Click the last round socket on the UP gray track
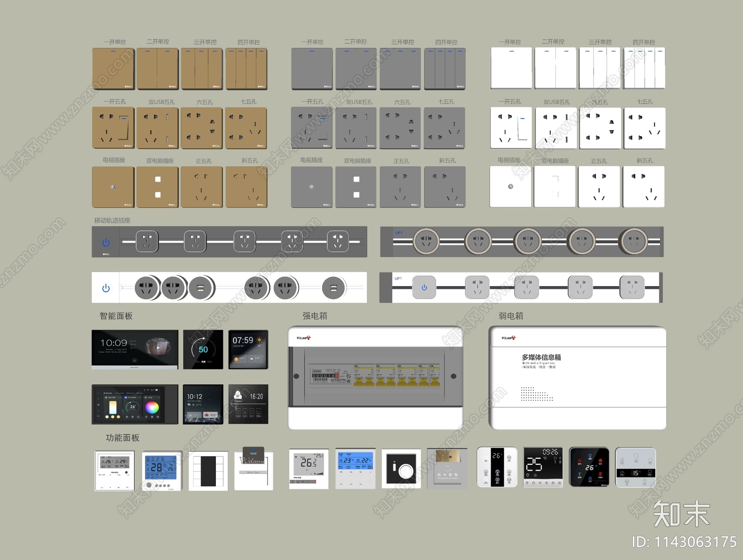The image size is (743, 560). [634, 241]
